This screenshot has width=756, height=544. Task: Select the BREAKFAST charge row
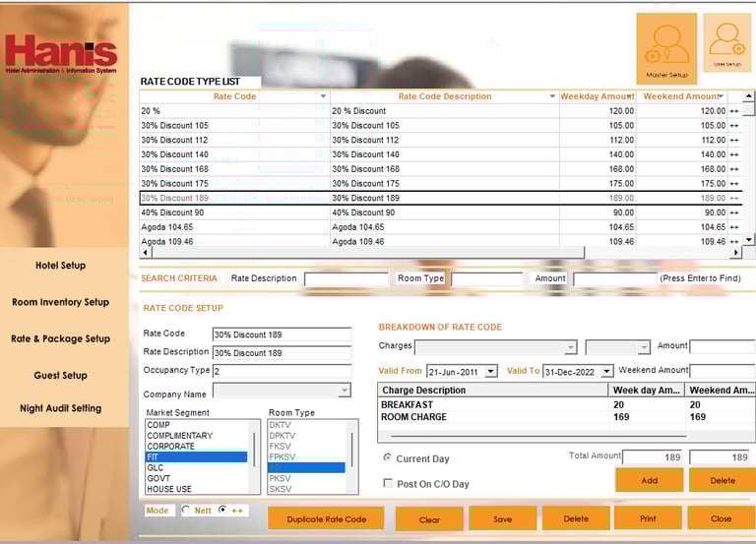click(567, 404)
